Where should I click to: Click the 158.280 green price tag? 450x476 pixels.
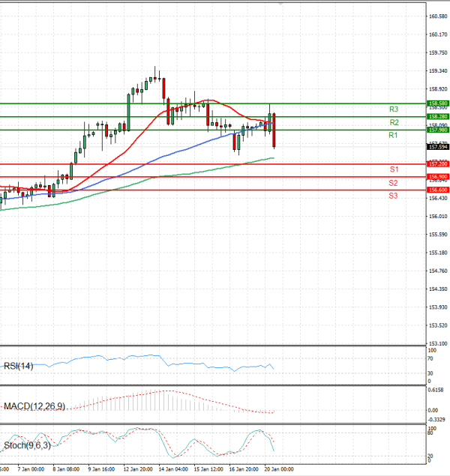tap(437, 117)
